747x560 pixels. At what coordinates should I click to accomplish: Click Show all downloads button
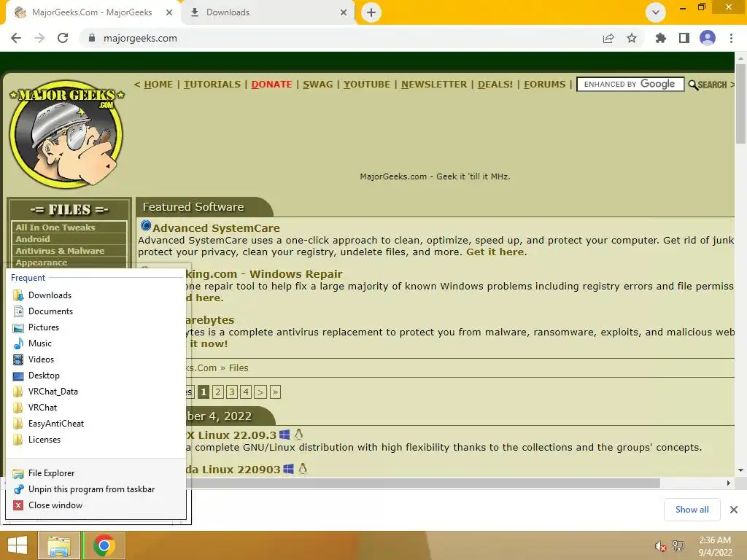(x=692, y=510)
